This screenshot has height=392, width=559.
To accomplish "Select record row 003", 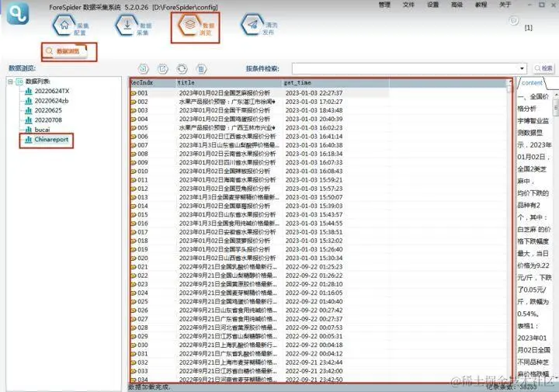I will click(x=259, y=110).
